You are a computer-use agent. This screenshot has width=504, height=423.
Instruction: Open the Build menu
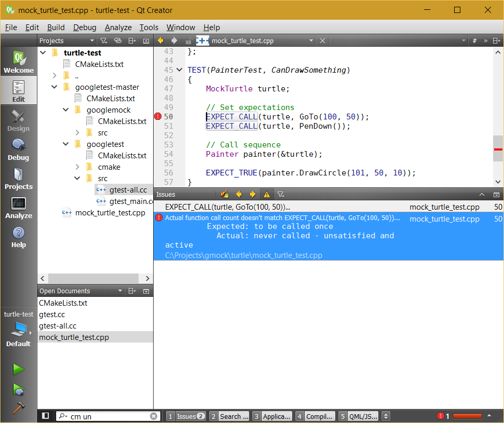click(56, 28)
